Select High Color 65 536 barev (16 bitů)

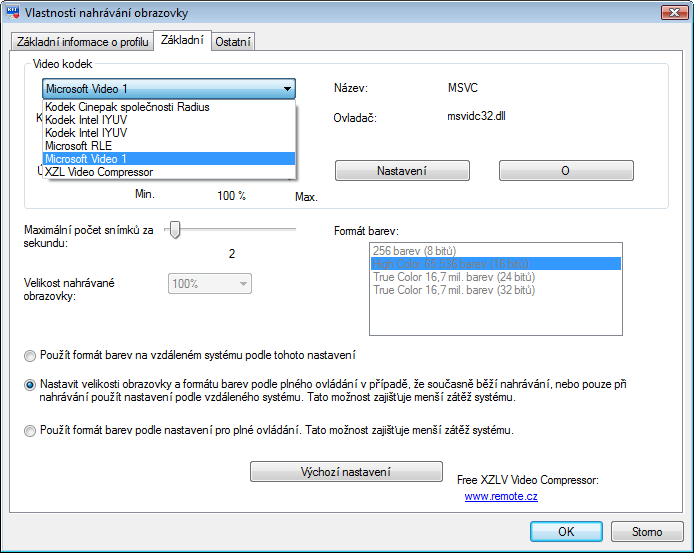[x=496, y=264]
